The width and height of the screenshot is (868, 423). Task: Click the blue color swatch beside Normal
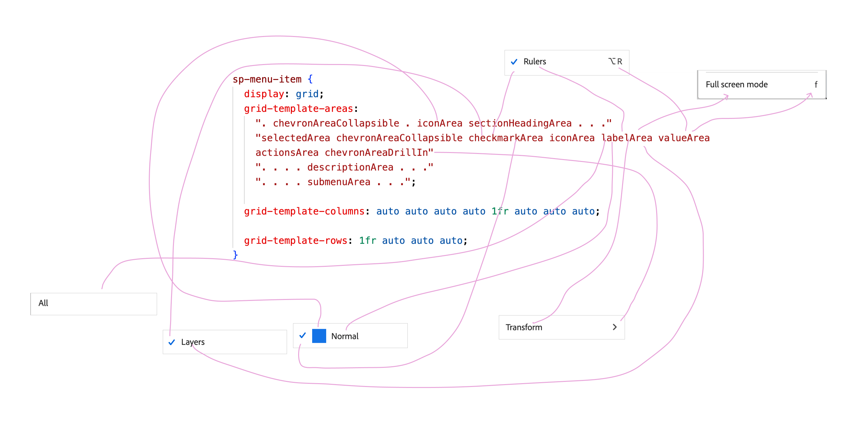tap(319, 336)
